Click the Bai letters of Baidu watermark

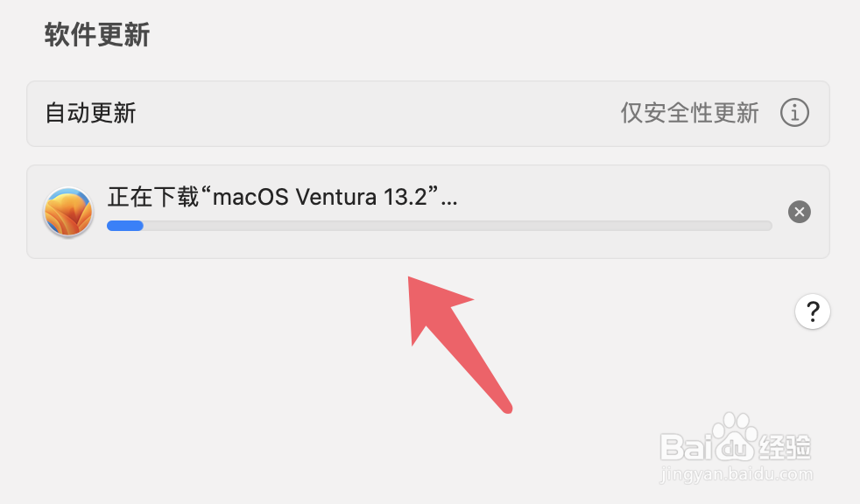(686, 447)
